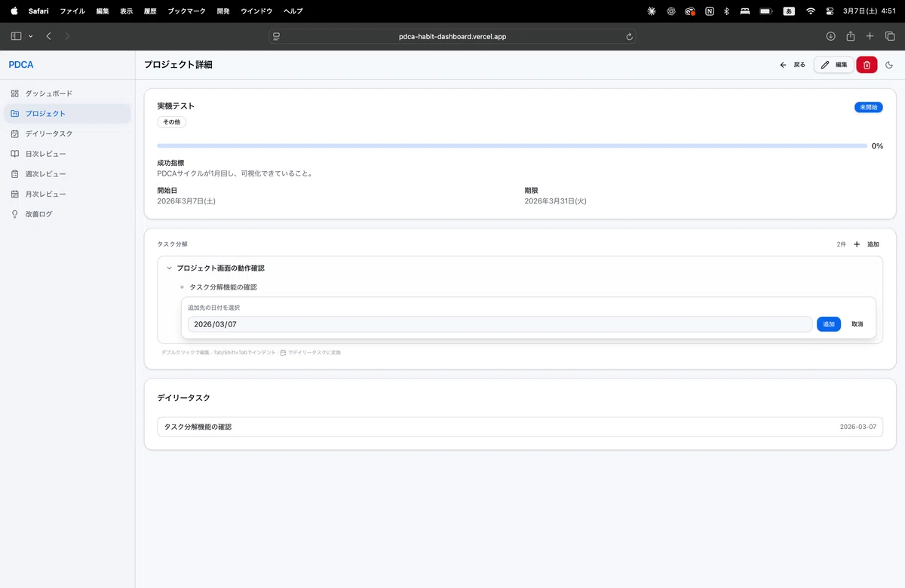Open デイリータスク in the sidebar
This screenshot has height=588, width=905.
[67, 133]
